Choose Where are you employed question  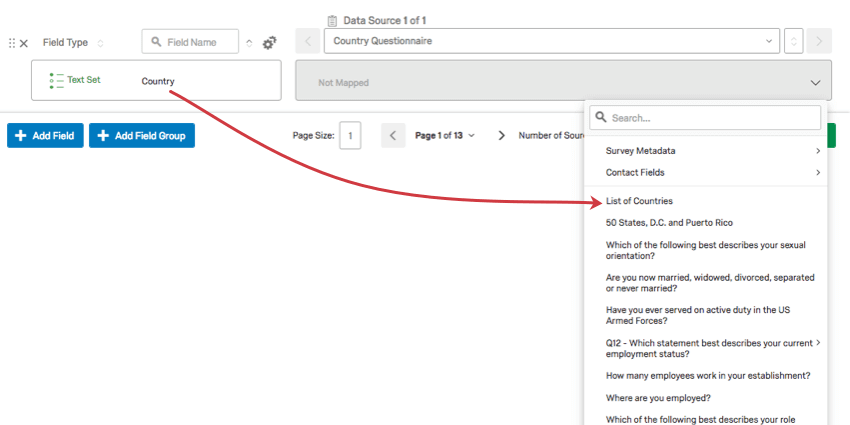(658, 397)
